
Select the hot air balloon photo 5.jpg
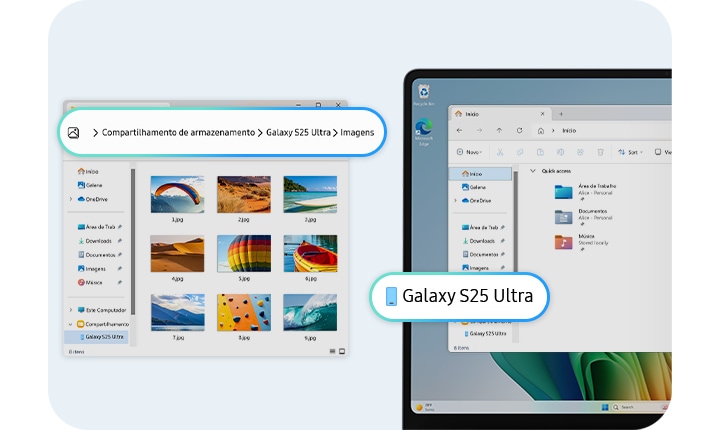coord(244,254)
